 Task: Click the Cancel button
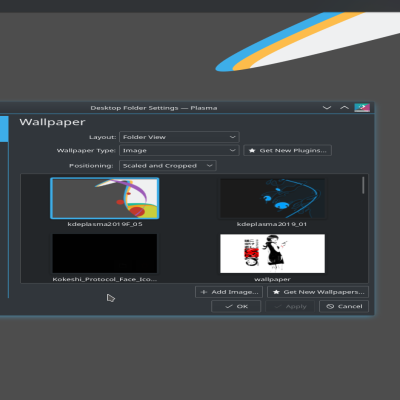click(x=344, y=306)
